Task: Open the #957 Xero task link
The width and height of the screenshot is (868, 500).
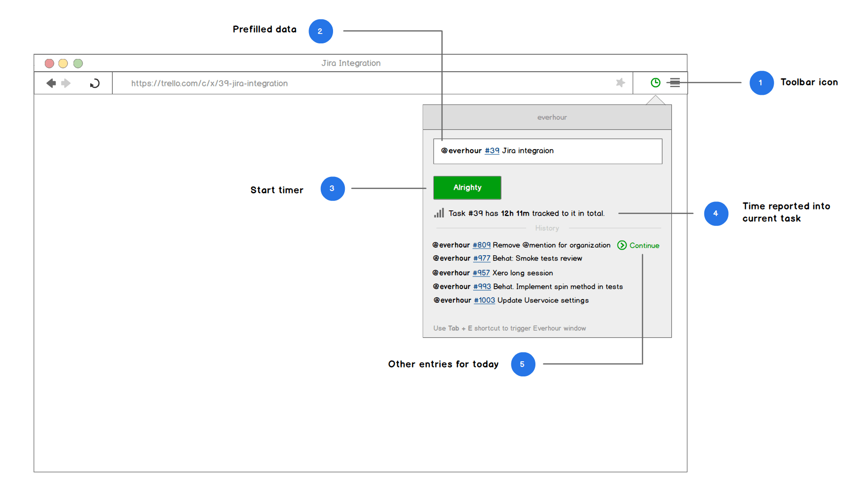Action: (x=481, y=273)
